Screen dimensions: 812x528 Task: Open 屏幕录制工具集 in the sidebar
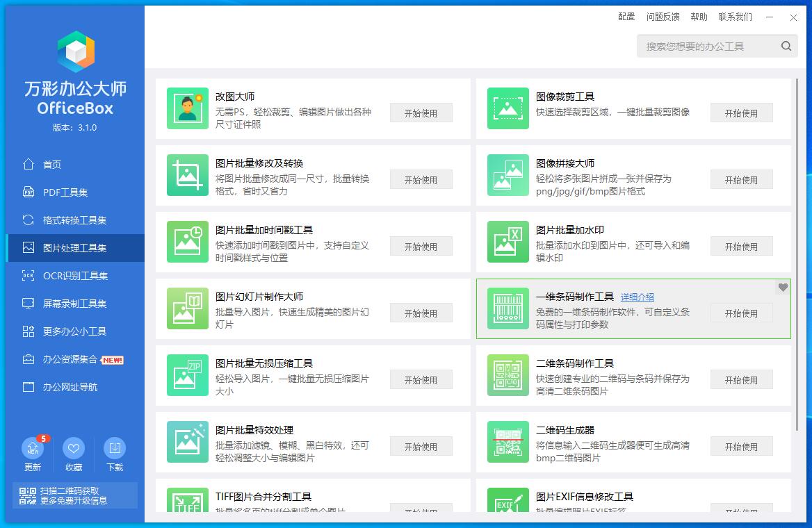coord(75,304)
